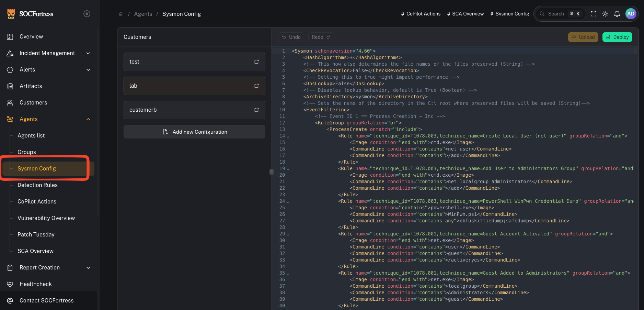Click the notification bell
Viewport: 644px width, 310px height.
click(617, 14)
